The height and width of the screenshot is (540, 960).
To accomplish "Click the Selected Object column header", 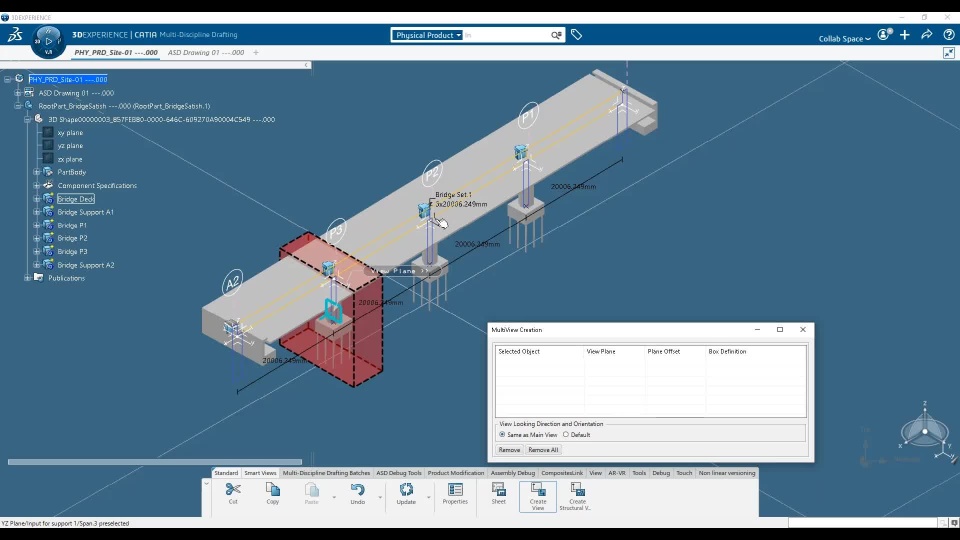I will (539, 351).
